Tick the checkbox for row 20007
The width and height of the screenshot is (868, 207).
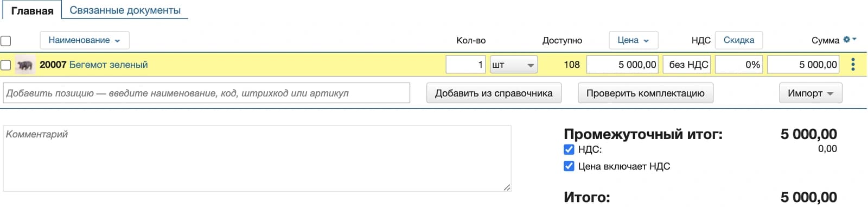click(x=6, y=65)
